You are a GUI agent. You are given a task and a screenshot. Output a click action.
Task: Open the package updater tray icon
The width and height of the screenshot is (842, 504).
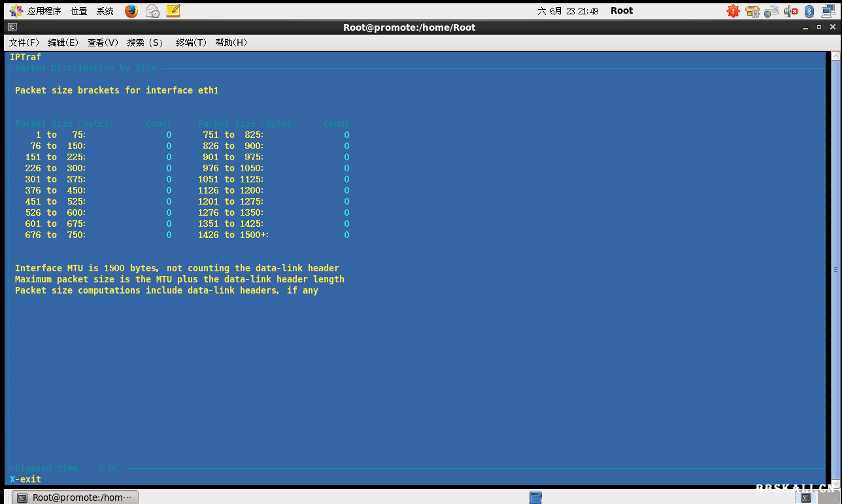pyautogui.click(x=752, y=10)
